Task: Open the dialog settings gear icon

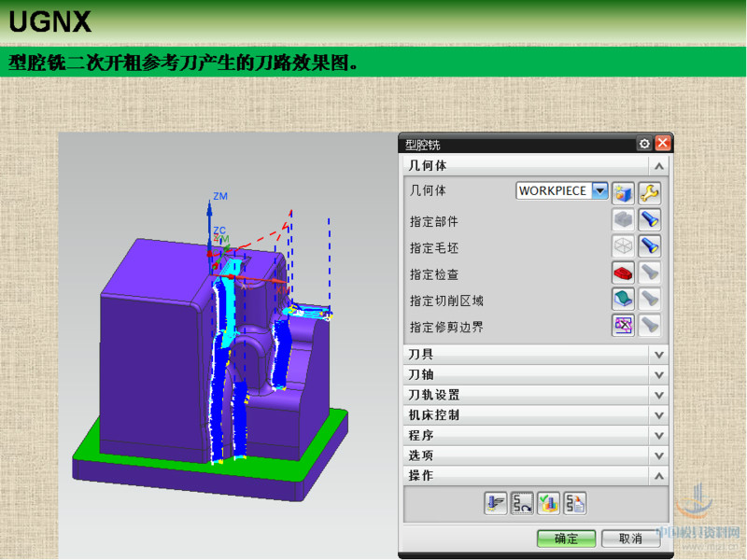Action: [x=644, y=144]
